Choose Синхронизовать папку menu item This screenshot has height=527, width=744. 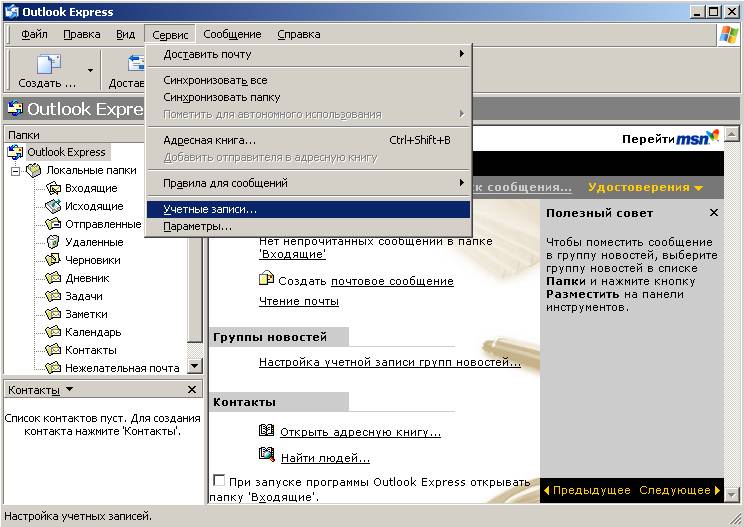308,97
